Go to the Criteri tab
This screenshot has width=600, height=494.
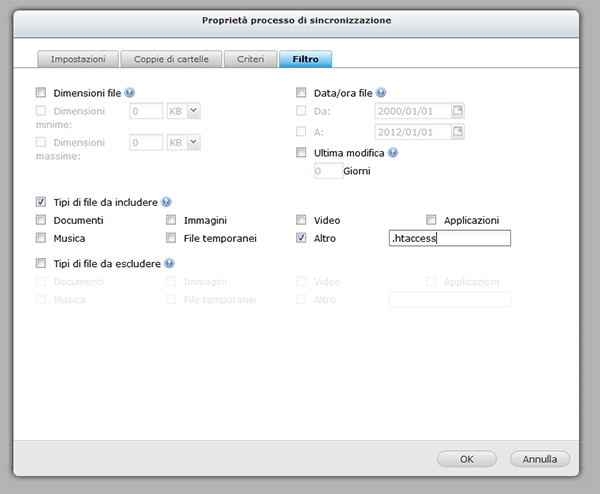250,60
